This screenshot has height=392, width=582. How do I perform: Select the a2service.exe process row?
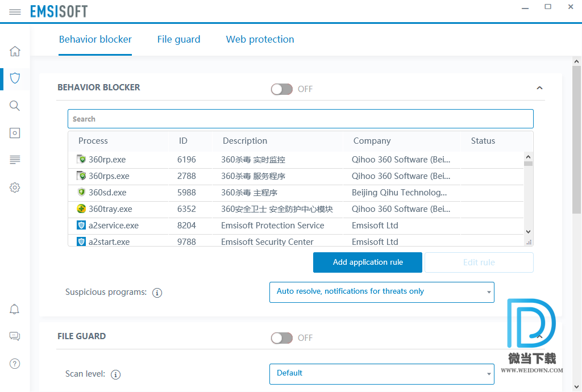click(x=296, y=226)
